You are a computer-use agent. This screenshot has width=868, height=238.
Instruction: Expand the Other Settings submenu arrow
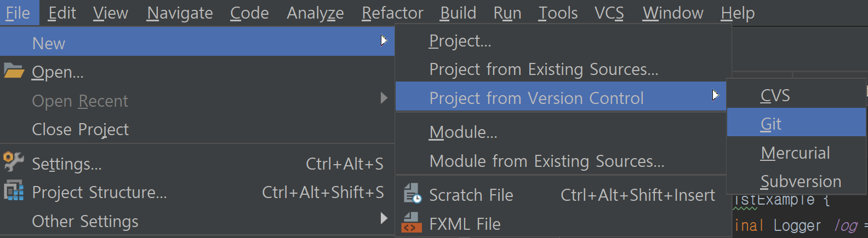click(384, 219)
